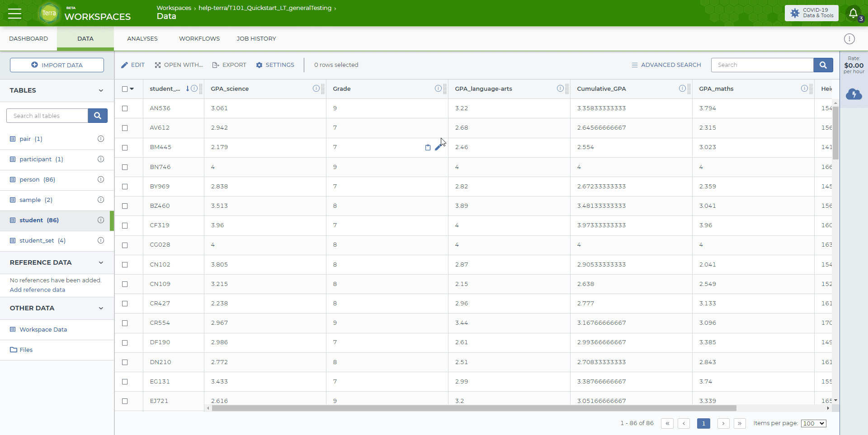Viewport: 868px width, 435px height.
Task: Open ADVANCED SEARCH
Action: coord(666,65)
